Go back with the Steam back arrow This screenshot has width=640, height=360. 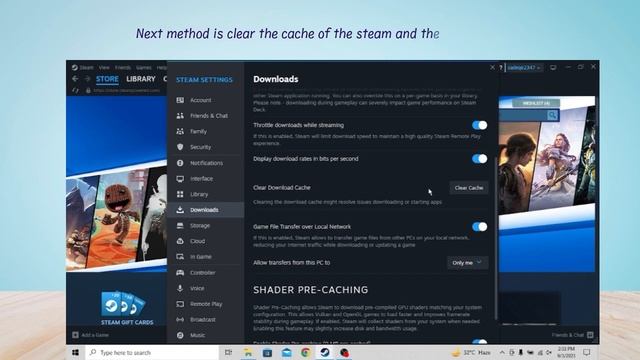(76, 79)
